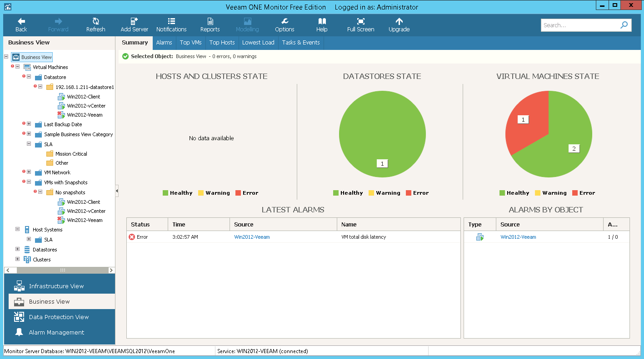Expand the Last Backup Date node
This screenshot has height=359, width=644.
[29, 124]
